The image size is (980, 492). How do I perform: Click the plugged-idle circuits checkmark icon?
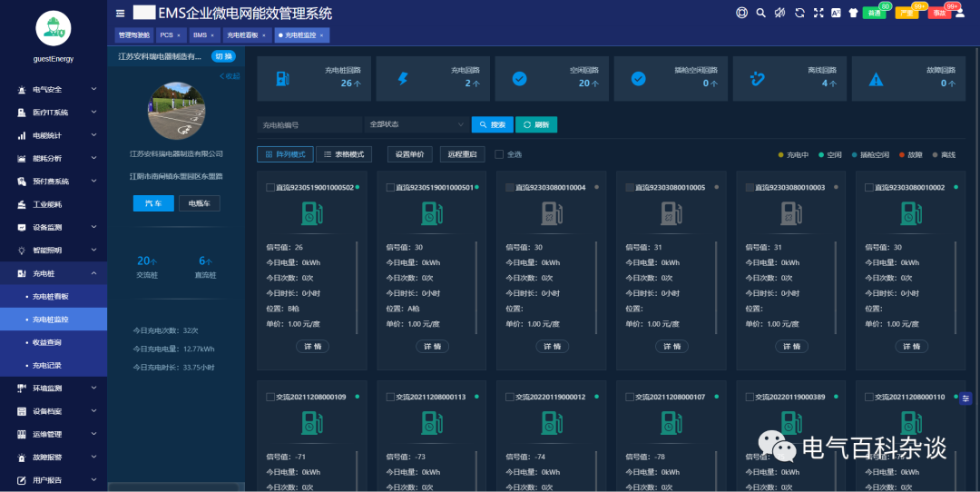638,79
